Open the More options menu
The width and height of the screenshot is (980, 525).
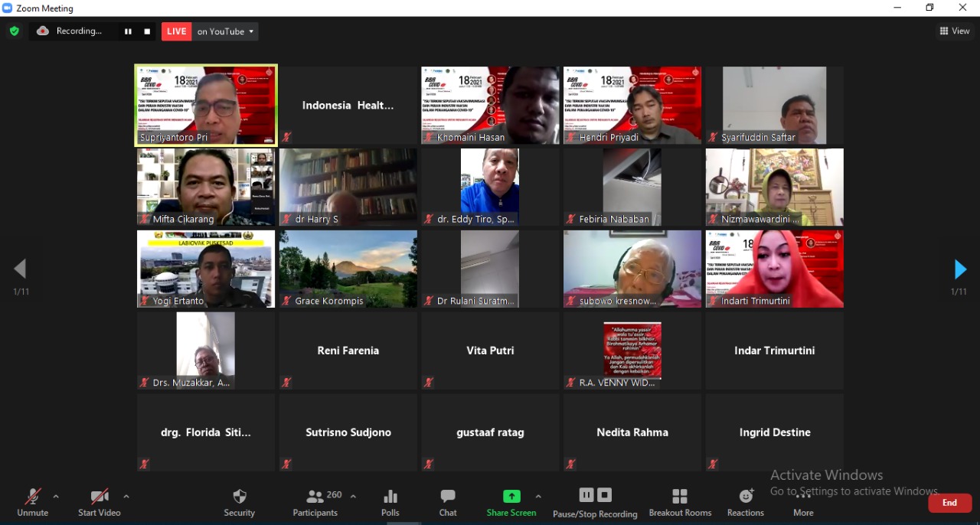point(803,503)
